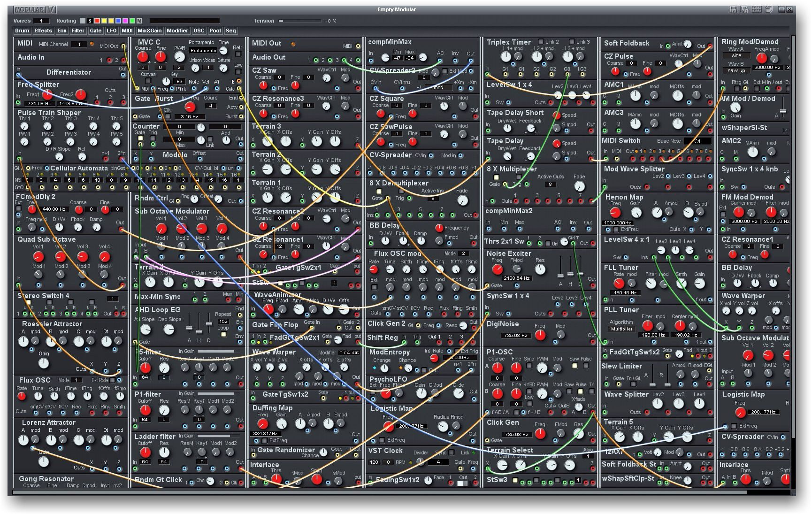The height and width of the screenshot is (514, 812).
Task: Click the MVC C Coarse red knob
Action: pos(142,57)
